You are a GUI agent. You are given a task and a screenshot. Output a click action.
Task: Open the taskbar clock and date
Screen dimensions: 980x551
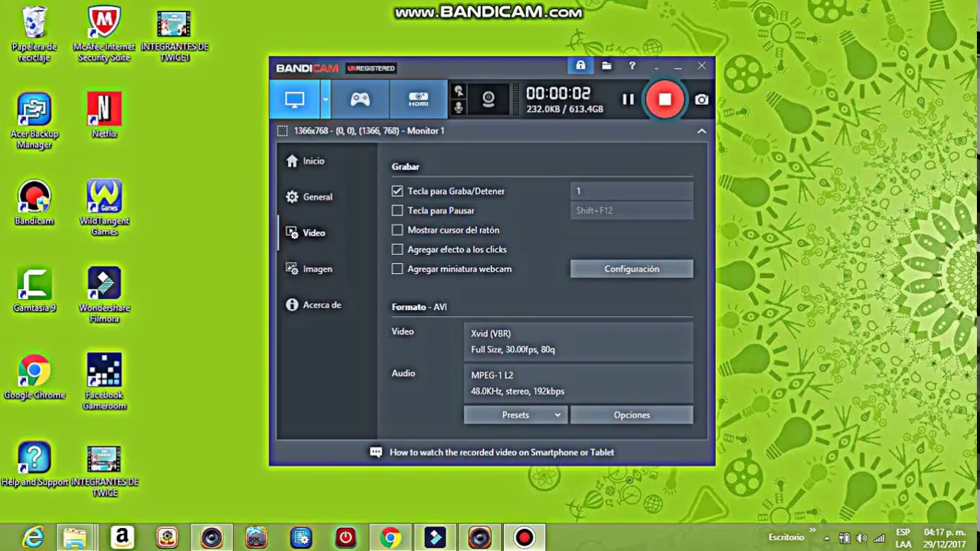(944, 538)
